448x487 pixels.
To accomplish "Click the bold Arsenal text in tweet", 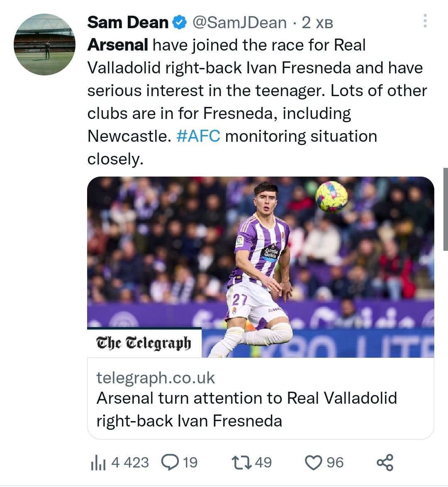I will (x=117, y=45).
